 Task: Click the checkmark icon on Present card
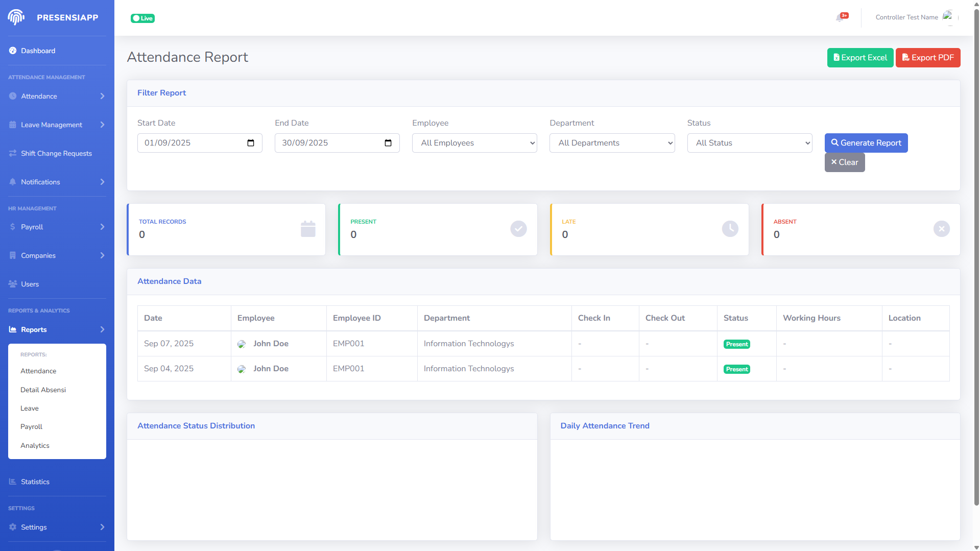pyautogui.click(x=518, y=229)
